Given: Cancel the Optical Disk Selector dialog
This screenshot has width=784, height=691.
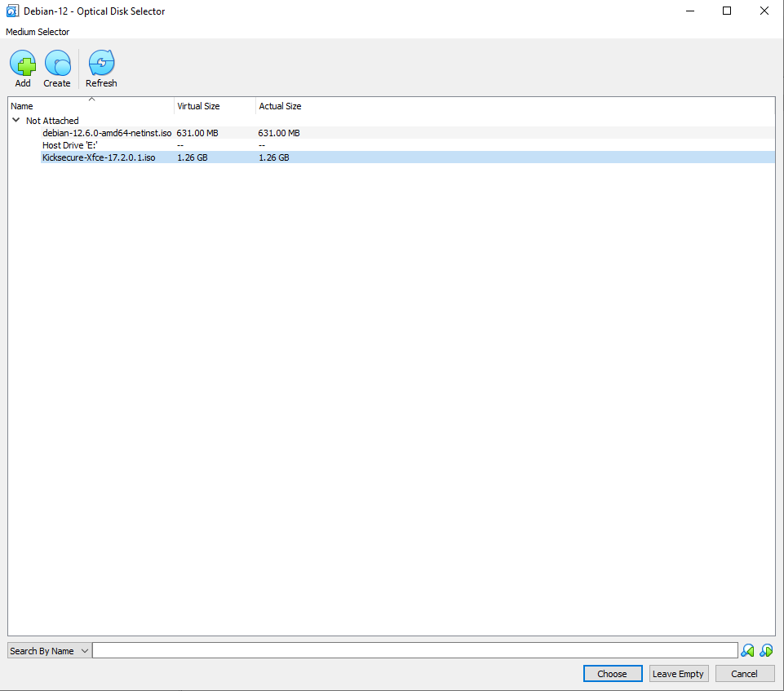Looking at the screenshot, I should pos(744,674).
